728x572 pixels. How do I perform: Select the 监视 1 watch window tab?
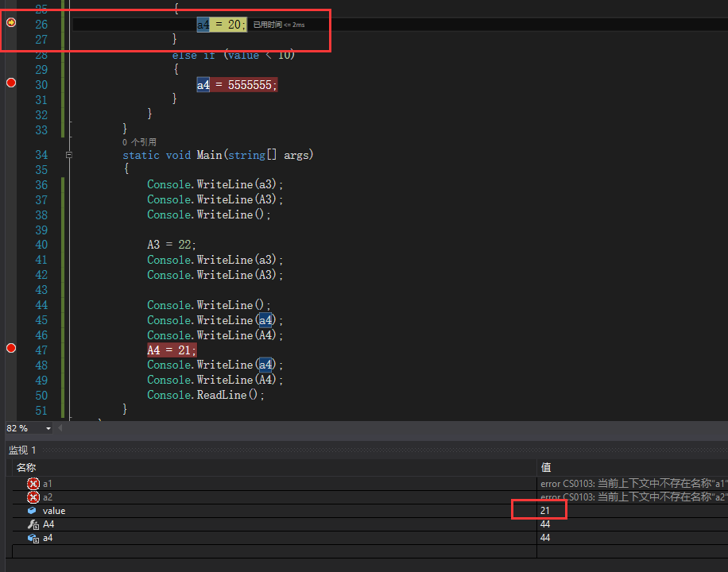click(x=23, y=450)
